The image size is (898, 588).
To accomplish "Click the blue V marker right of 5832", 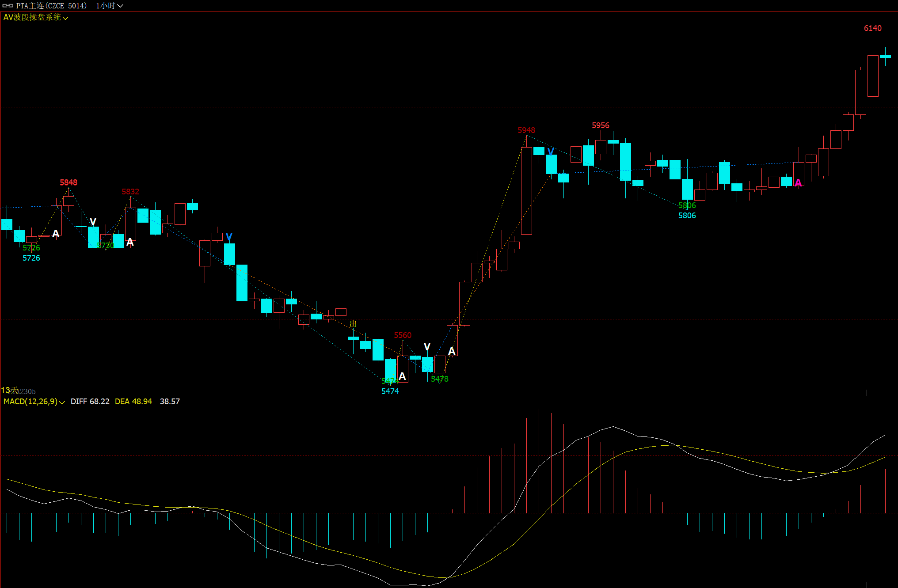I will pos(229,237).
